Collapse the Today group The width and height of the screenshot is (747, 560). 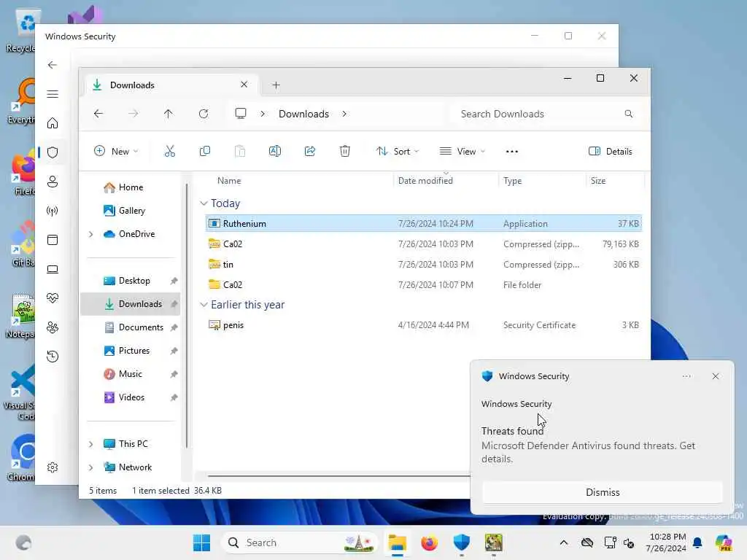(x=204, y=203)
